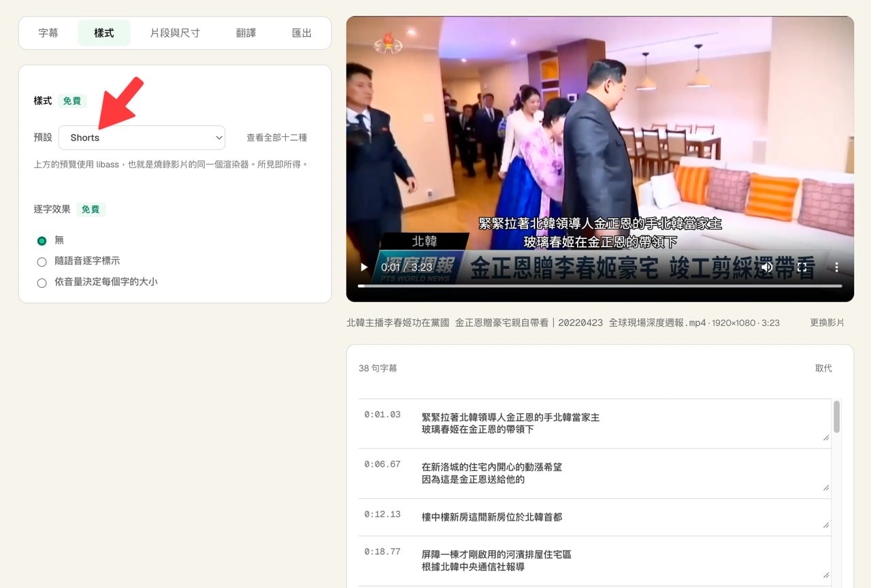Play the video preview

363,267
